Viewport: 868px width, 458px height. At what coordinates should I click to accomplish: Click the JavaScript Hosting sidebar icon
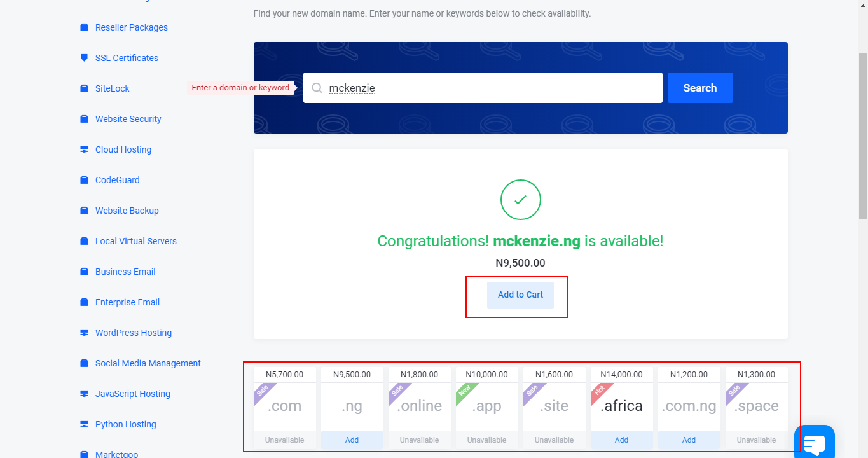tap(84, 394)
